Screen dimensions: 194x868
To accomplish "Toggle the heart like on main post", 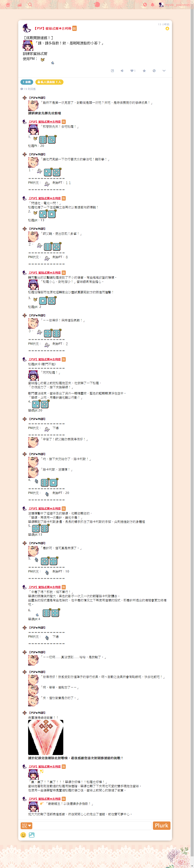I will [x=133, y=71].
